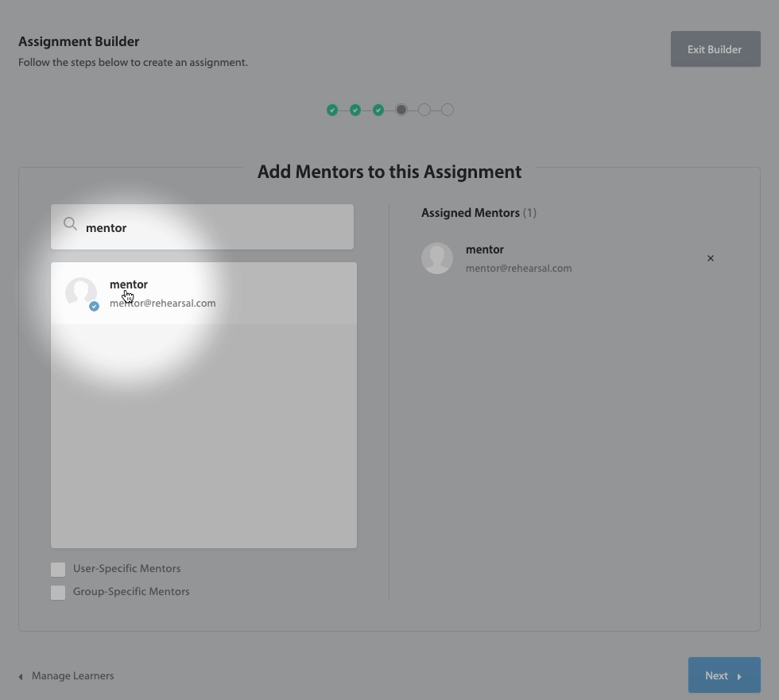Enable the User-Specific Mentors checkbox
The width and height of the screenshot is (779, 700).
coord(58,569)
